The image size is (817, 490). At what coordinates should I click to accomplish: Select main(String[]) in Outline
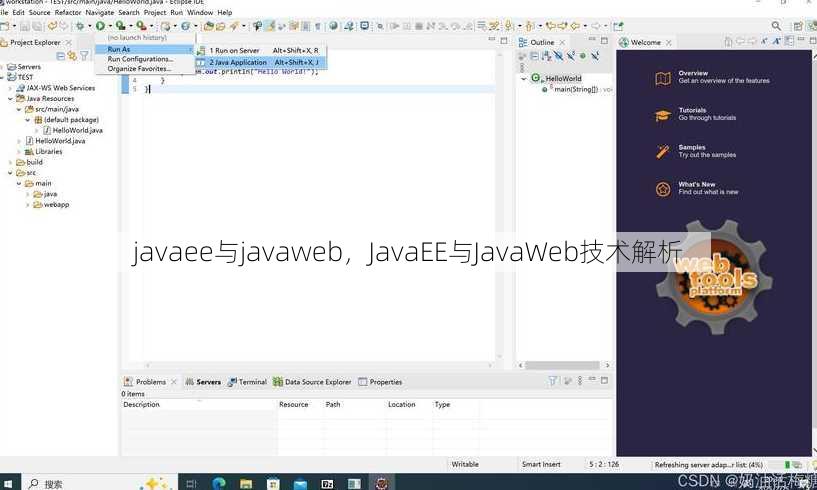pos(575,89)
